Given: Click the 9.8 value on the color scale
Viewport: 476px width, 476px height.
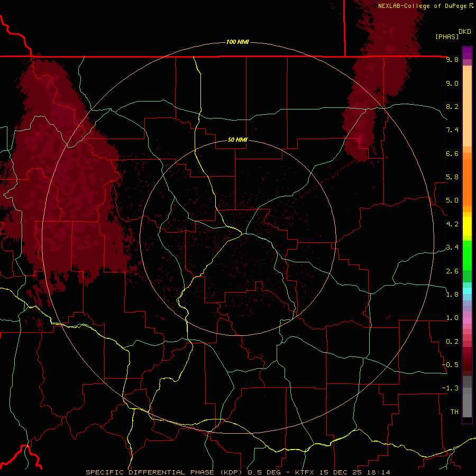Looking at the screenshot, I should pyautogui.click(x=452, y=60).
